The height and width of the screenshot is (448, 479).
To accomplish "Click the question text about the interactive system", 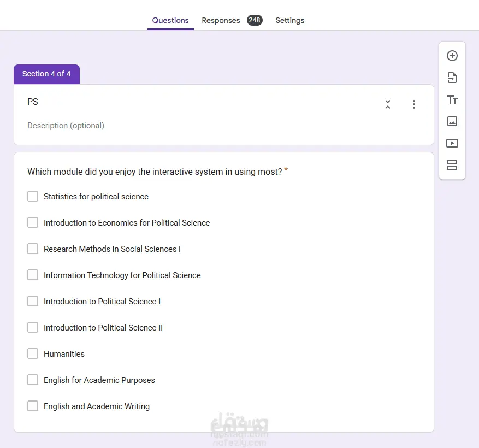I will pos(155,172).
